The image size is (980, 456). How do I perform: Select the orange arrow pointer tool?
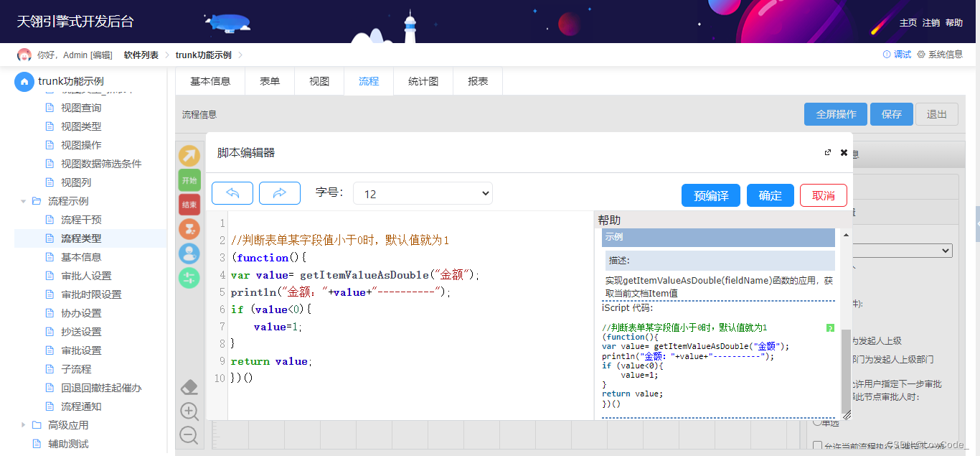[x=189, y=156]
